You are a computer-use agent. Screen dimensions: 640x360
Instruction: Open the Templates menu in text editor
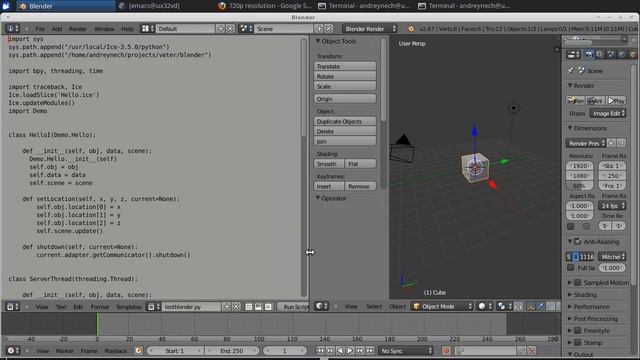[x=129, y=307]
